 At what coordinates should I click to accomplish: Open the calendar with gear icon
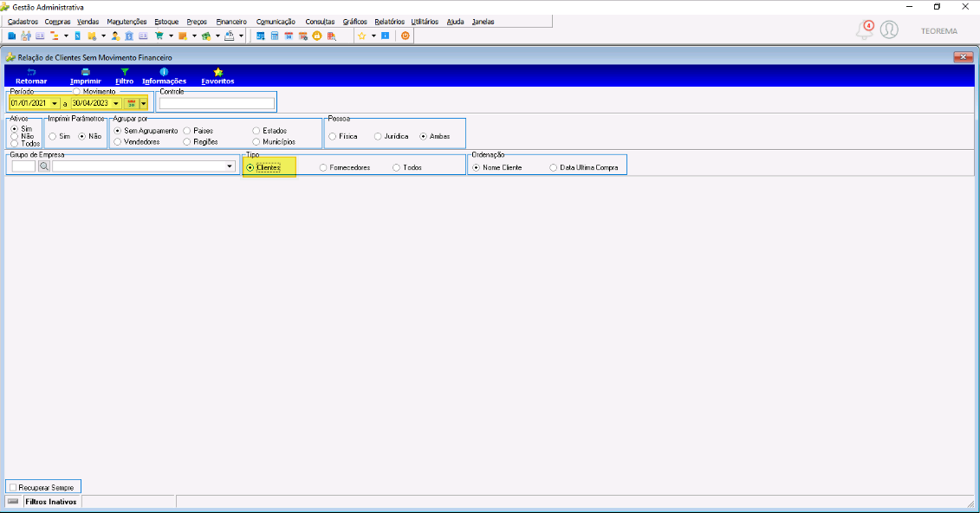[302, 36]
